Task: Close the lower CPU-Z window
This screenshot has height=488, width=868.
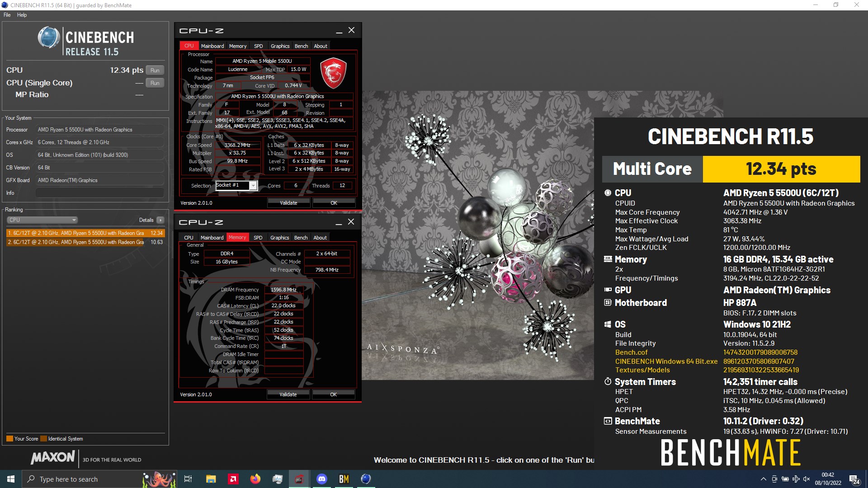Action: (351, 222)
